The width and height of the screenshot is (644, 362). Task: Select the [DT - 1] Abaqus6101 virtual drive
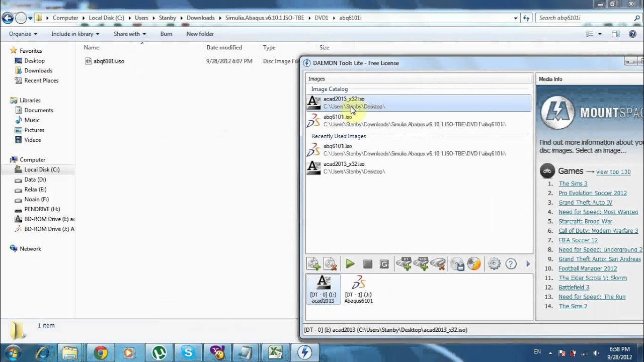(x=358, y=289)
